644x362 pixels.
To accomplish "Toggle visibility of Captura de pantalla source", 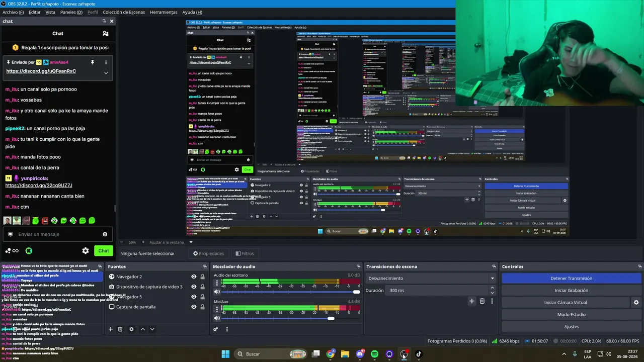I will (x=194, y=307).
